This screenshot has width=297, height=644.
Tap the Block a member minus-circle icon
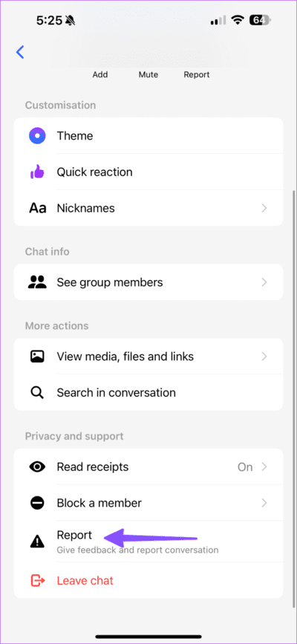(37, 503)
